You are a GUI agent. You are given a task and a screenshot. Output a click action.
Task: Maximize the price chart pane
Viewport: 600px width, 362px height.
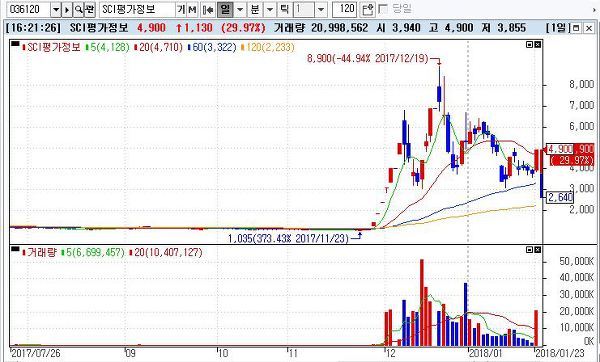point(530,45)
